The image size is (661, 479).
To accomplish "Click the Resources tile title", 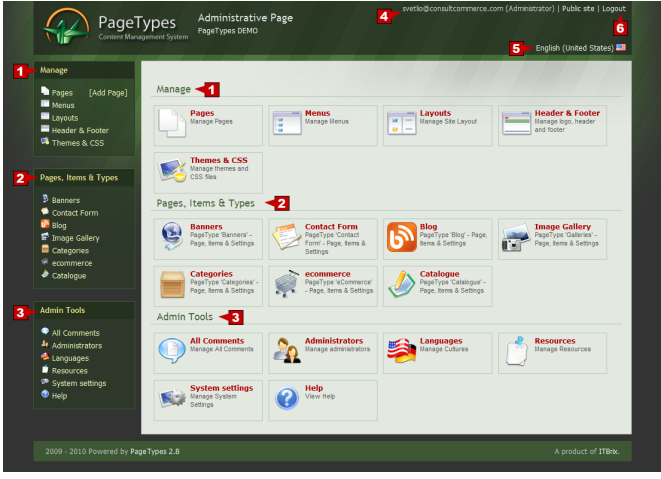I will pos(555,341).
